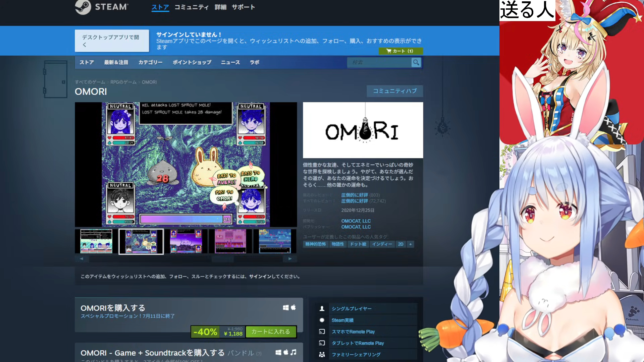Open the ストア store submenu
Image resolution: width=644 pixels, height=362 pixels.
pos(87,62)
